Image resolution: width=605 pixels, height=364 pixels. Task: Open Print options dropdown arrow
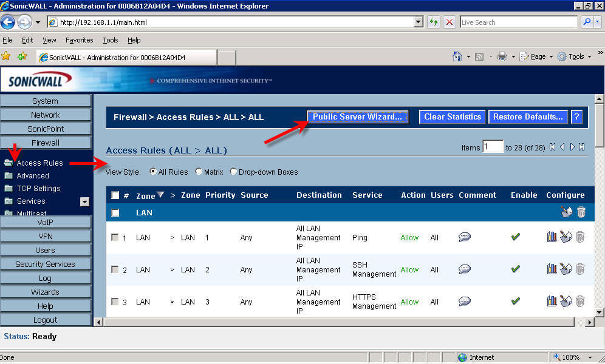pos(513,56)
